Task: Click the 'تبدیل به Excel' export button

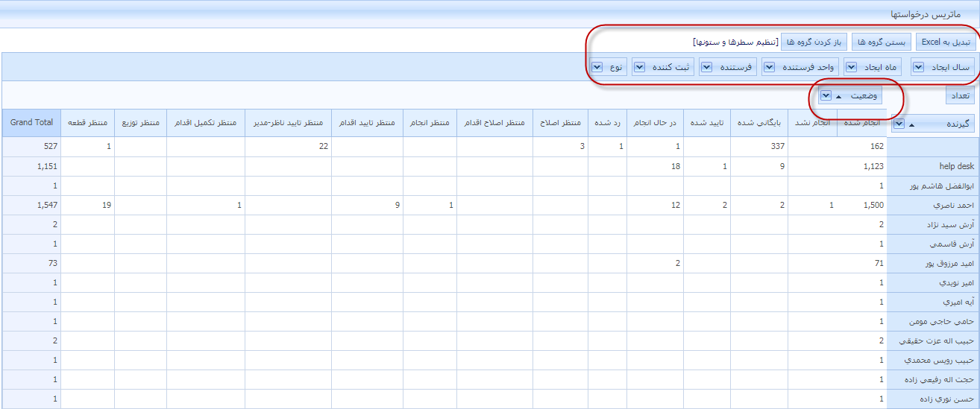Action: pos(945,42)
